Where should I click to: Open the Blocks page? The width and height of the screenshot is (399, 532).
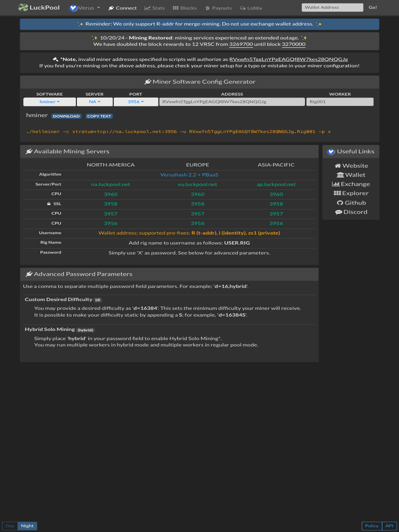[184, 8]
